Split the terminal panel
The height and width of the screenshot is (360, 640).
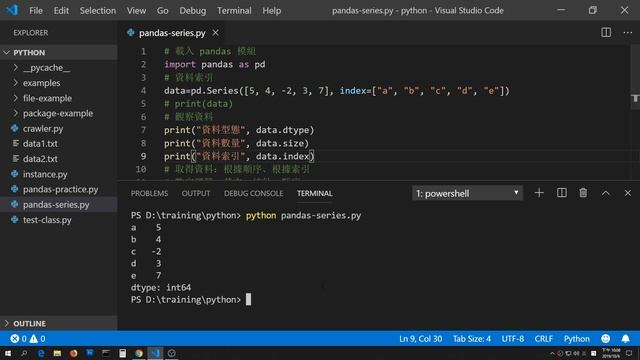[561, 193]
